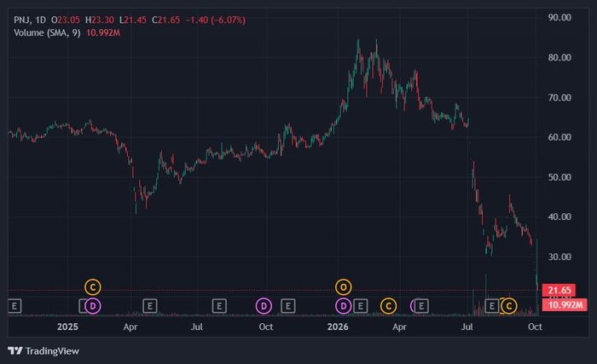Open the earnings E marker right after 2026 label
Screen dimensions: 597x364
coord(360,306)
